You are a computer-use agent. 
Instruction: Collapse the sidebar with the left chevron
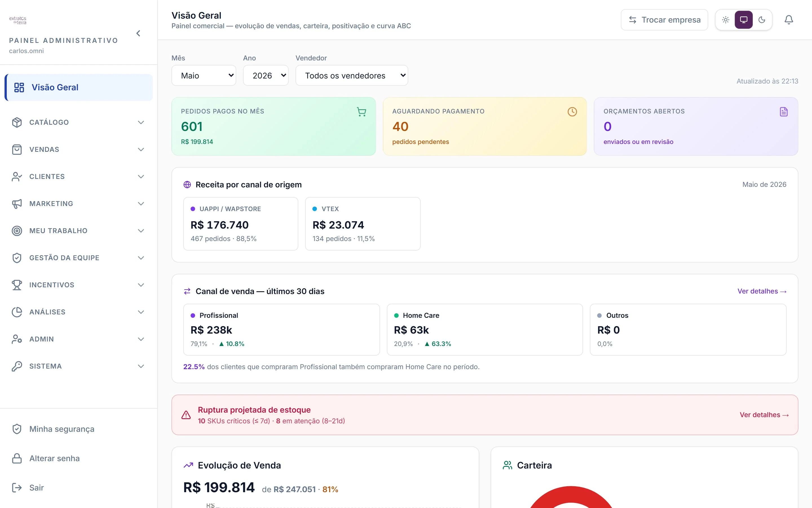tap(138, 33)
